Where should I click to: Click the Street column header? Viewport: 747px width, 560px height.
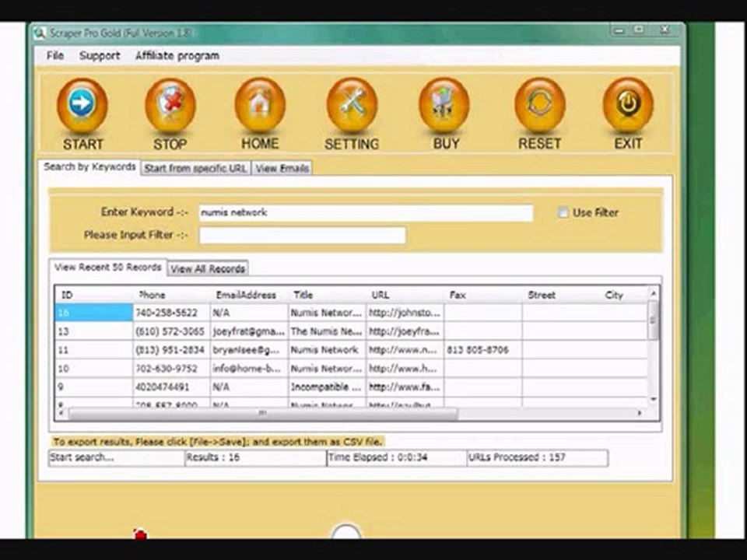561,296
